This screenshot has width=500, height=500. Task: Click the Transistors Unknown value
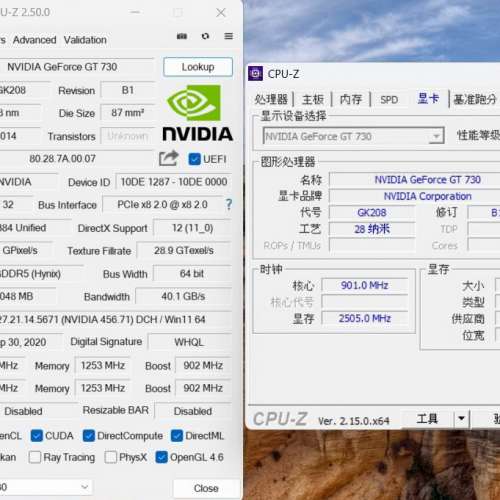[x=128, y=136]
